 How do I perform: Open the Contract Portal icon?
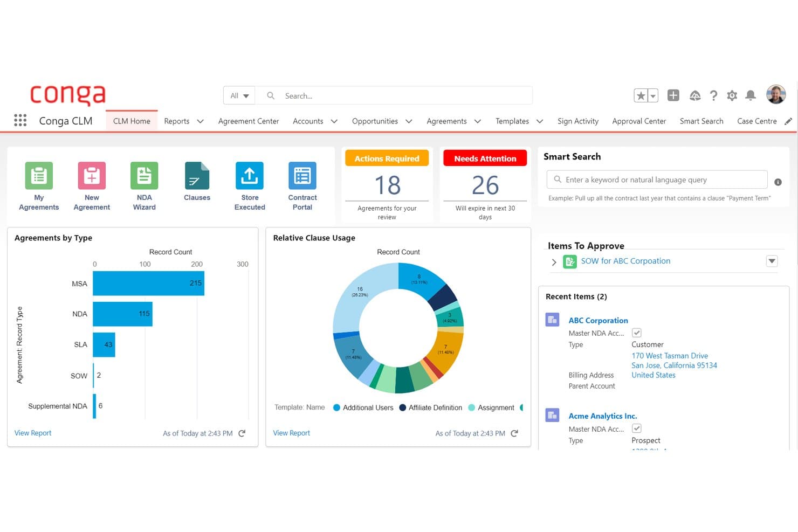coord(302,175)
